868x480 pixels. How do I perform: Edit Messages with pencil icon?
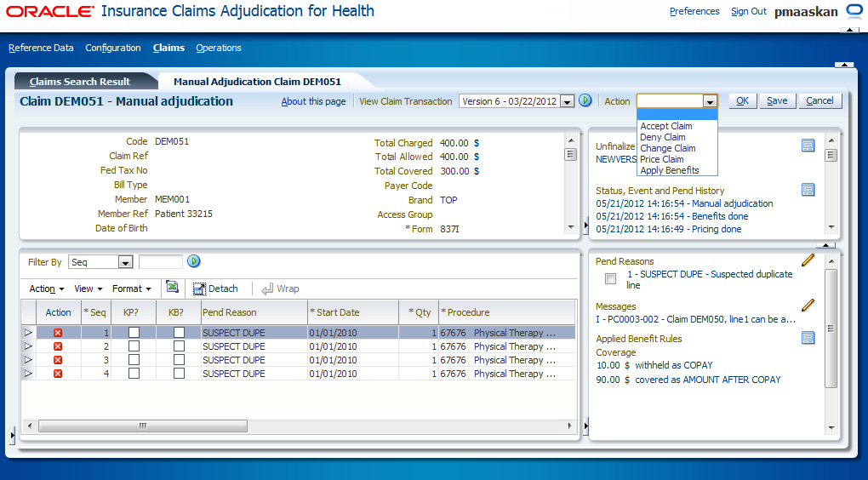pyautogui.click(x=808, y=305)
